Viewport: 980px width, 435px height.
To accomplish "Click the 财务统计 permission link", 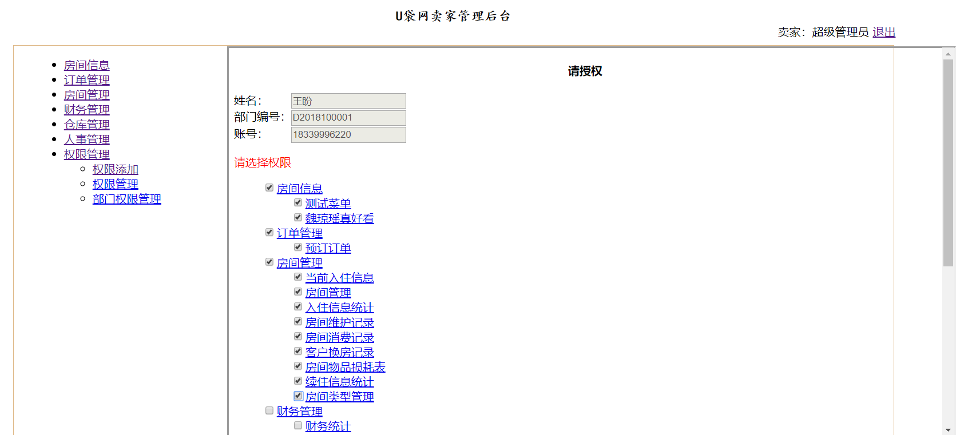I will [x=328, y=426].
